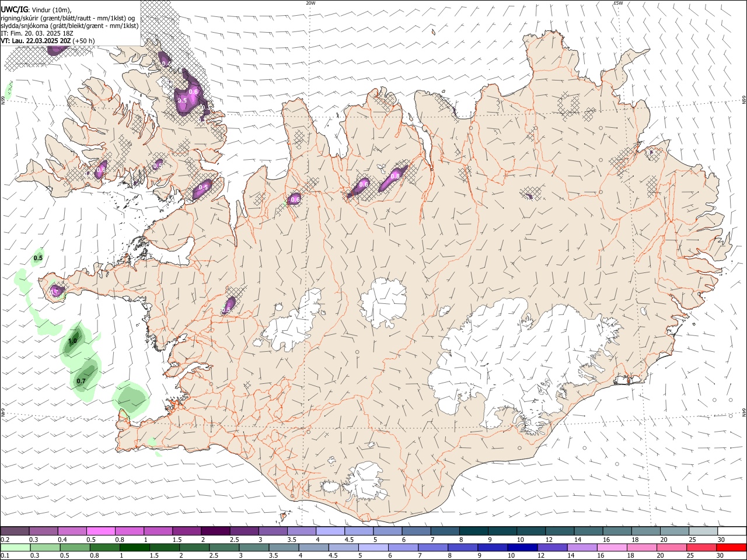Select the white 30 snow legend swatch
747x560 pixels.
pos(732,531)
